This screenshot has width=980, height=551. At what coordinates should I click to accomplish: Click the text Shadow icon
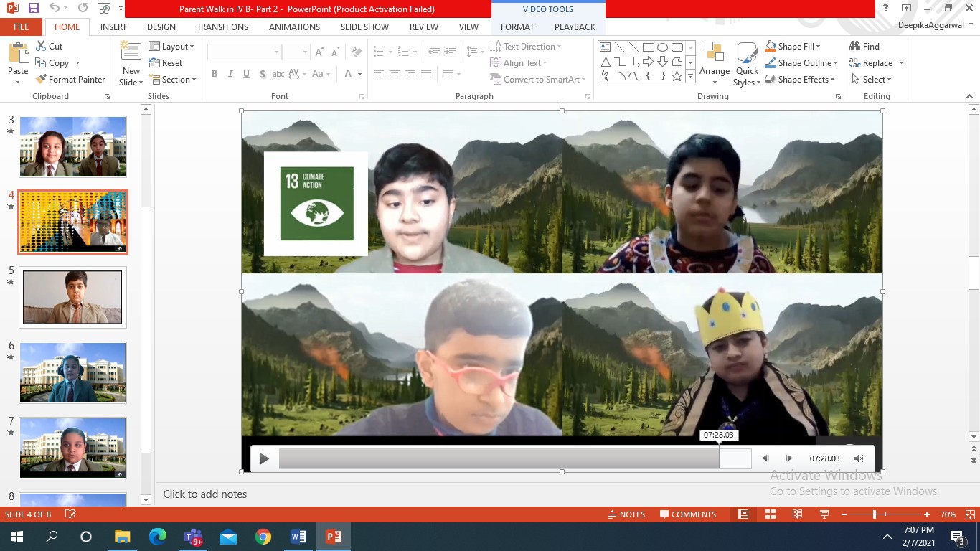click(263, 74)
